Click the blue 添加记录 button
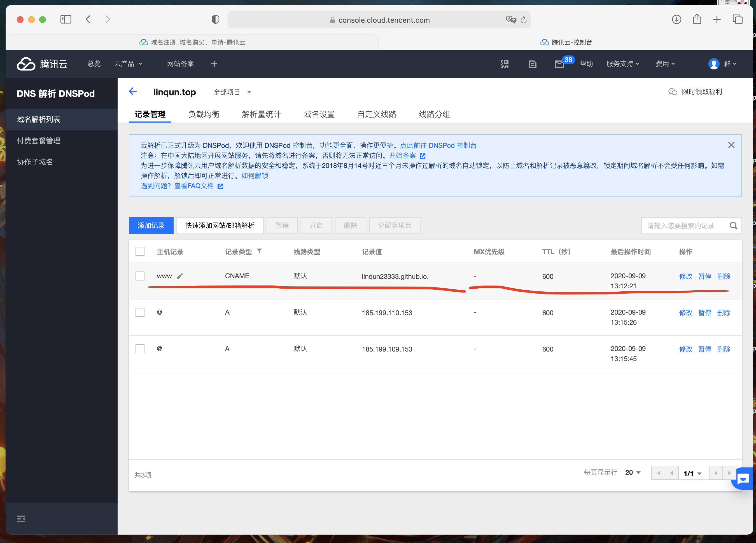756x543 pixels. click(151, 226)
